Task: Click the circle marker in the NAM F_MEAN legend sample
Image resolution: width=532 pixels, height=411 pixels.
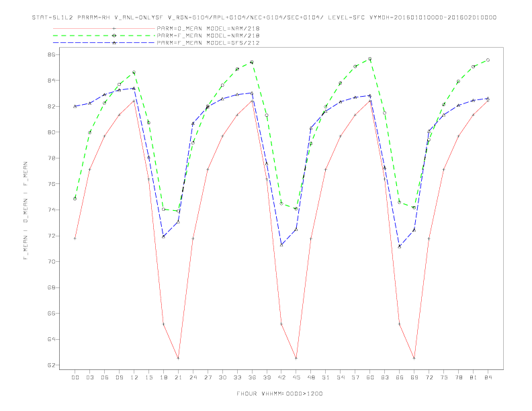Action: (x=114, y=36)
